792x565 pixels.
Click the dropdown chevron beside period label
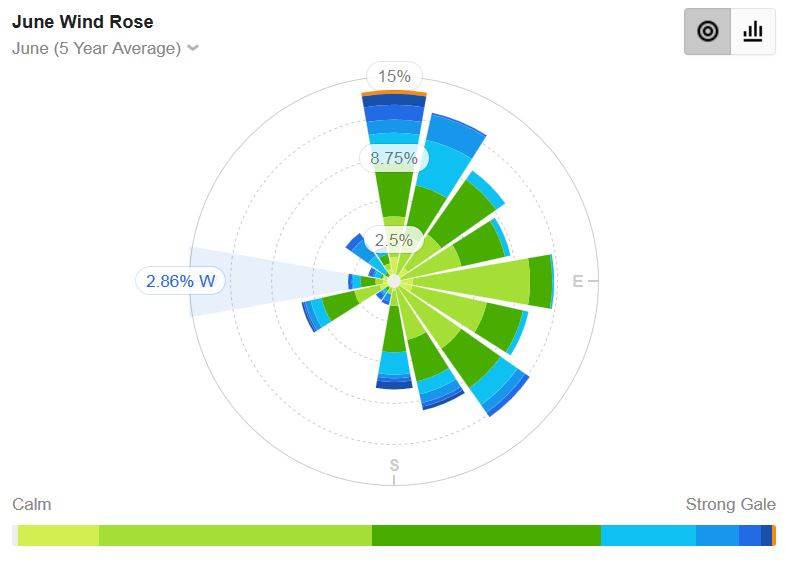(193, 48)
